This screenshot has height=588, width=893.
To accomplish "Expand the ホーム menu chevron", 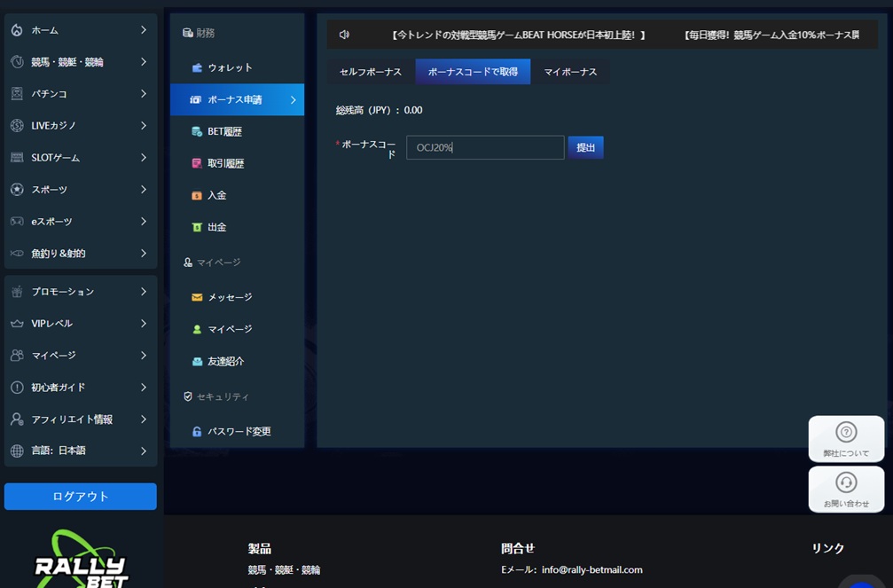I will click(x=144, y=29).
